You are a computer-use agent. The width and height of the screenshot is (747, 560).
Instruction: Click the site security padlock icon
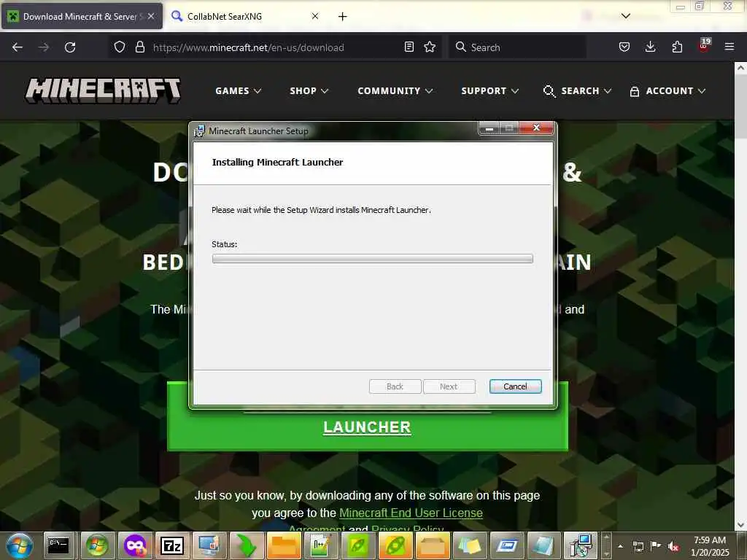click(139, 47)
